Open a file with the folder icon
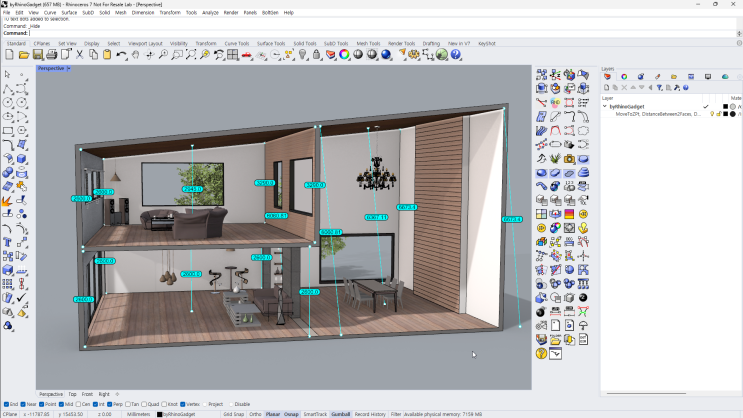This screenshot has height=418, width=743. [24, 55]
